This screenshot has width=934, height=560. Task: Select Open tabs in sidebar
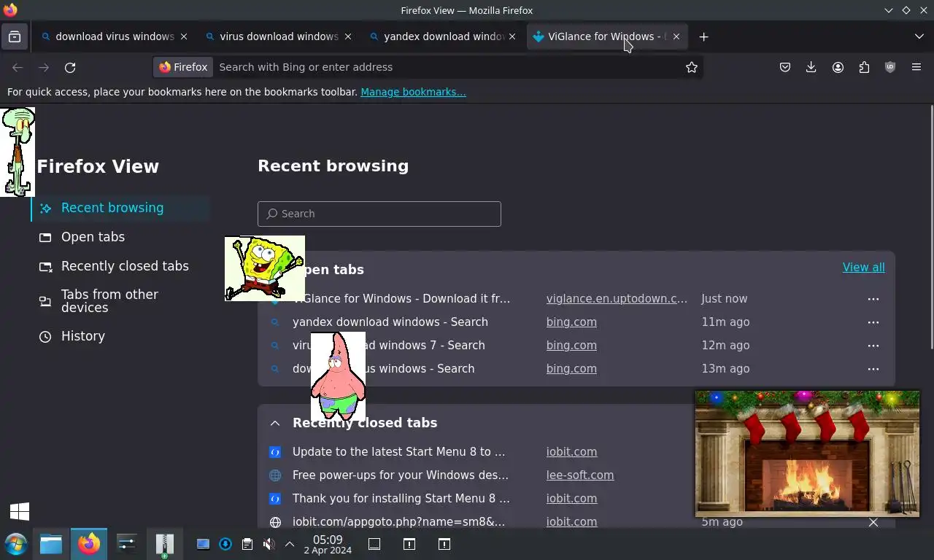click(x=120, y=237)
